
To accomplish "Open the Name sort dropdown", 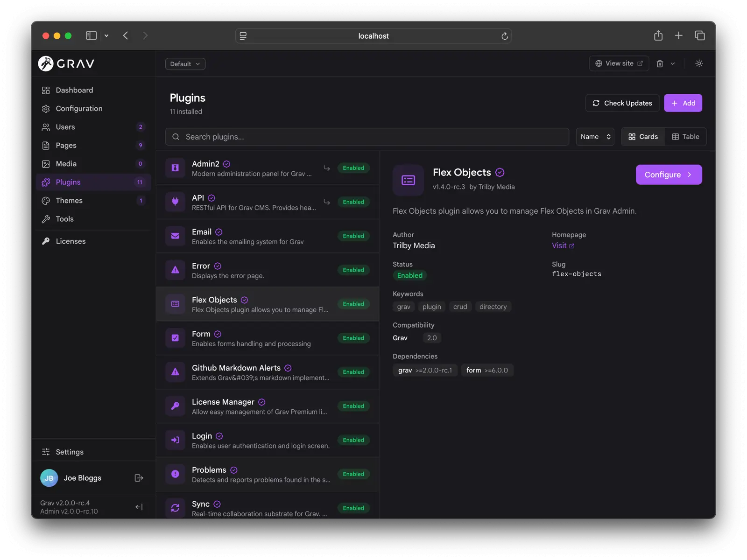I will click(x=595, y=137).
